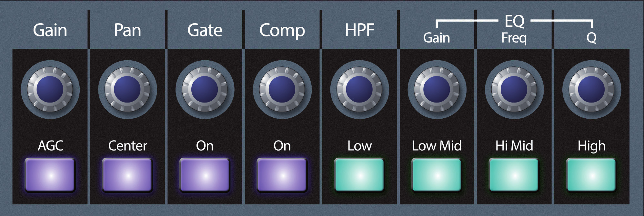Toggle the Gate On button
This screenshot has height=216, width=644.
(x=205, y=175)
